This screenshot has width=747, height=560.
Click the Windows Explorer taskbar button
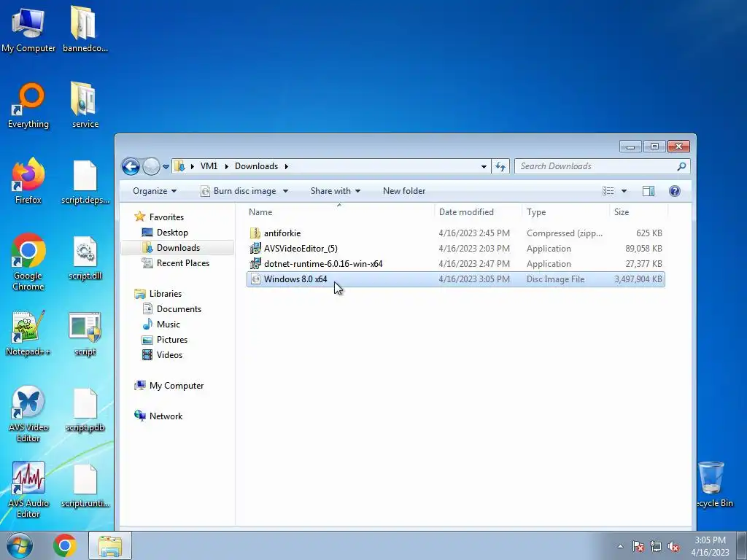pos(110,545)
